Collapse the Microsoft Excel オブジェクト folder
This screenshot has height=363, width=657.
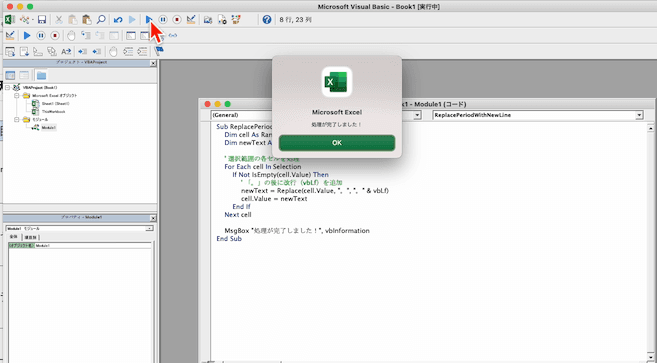pos(17,96)
